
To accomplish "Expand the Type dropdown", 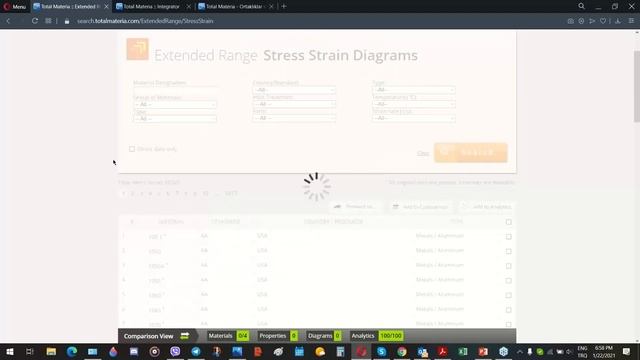I will coord(413,90).
